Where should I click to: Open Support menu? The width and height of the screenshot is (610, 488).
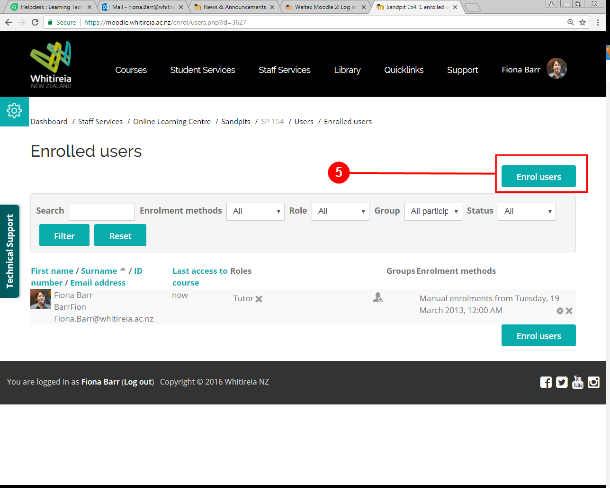point(463,70)
